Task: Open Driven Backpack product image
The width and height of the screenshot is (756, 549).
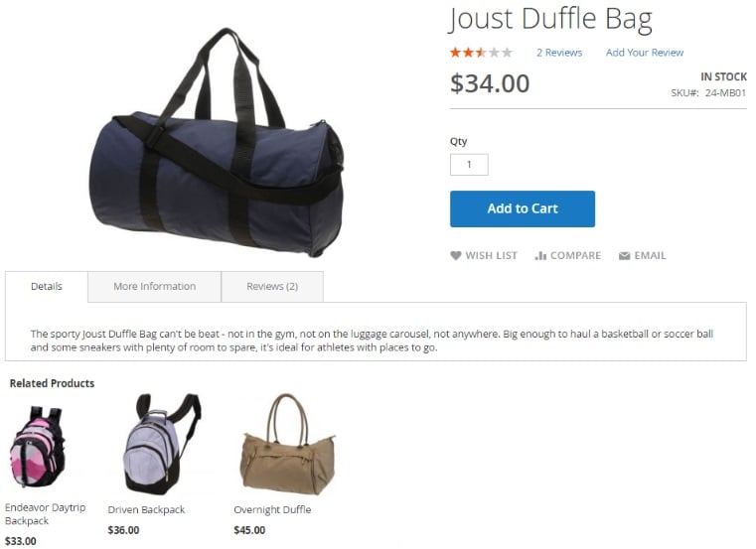Action: [163, 445]
